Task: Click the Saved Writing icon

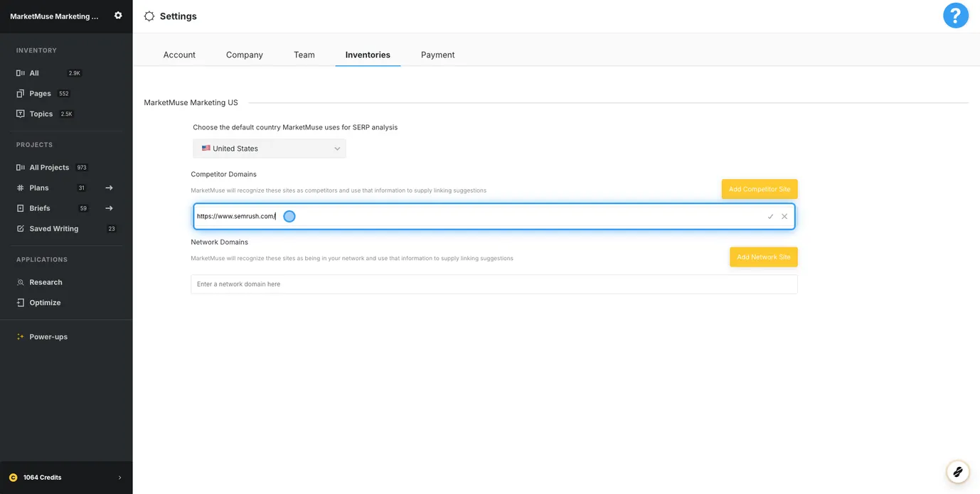Action: pos(21,229)
